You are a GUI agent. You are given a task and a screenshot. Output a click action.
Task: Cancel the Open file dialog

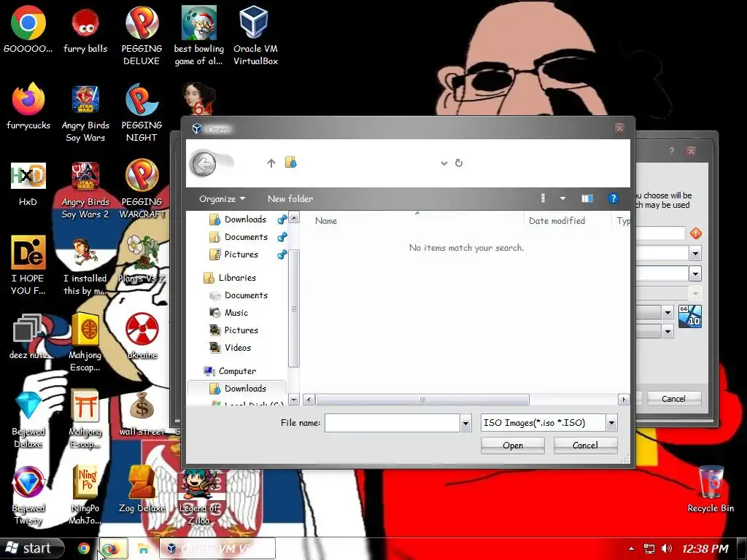click(585, 446)
